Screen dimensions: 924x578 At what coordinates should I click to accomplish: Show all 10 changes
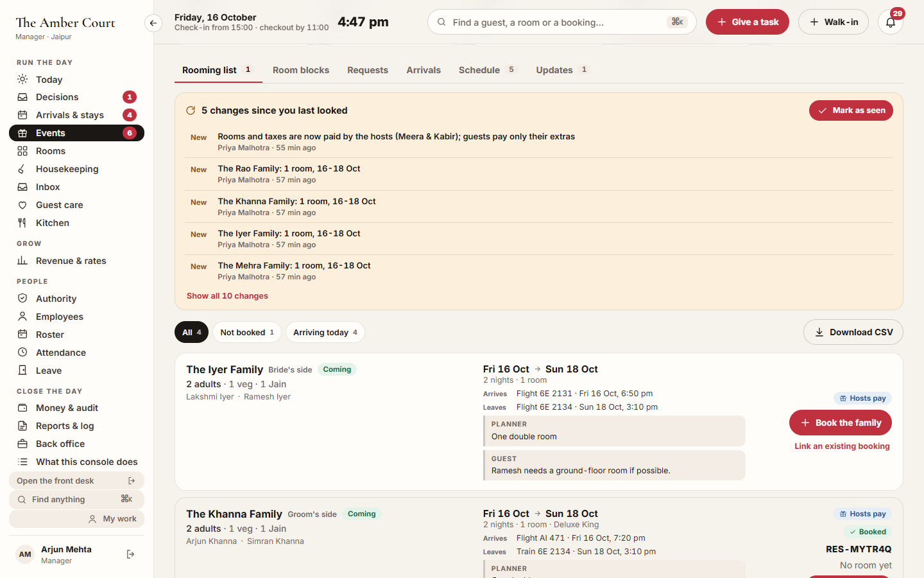(227, 296)
